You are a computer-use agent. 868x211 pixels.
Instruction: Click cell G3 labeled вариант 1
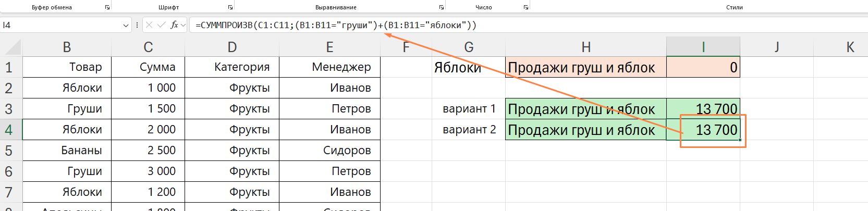click(x=469, y=109)
